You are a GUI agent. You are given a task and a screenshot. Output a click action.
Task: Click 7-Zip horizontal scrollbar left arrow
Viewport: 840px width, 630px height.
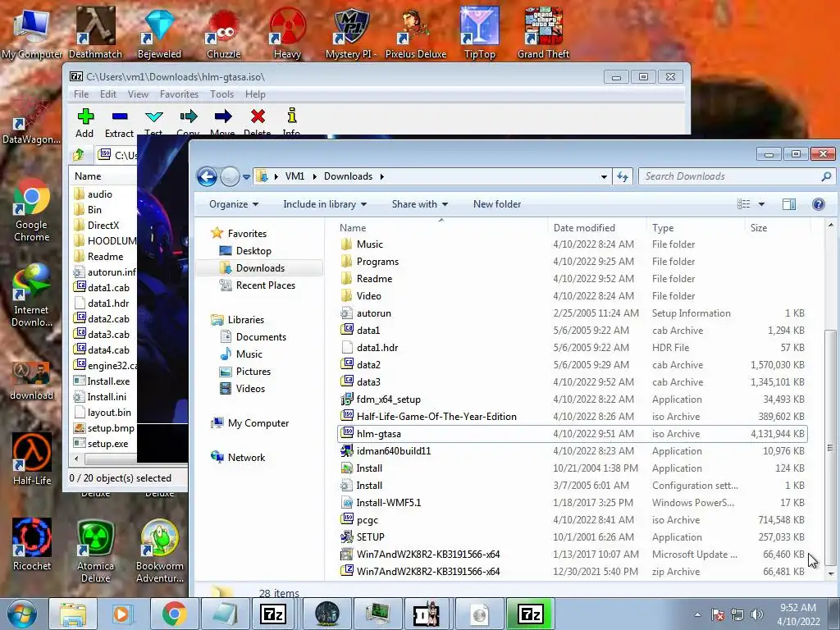[x=76, y=459]
